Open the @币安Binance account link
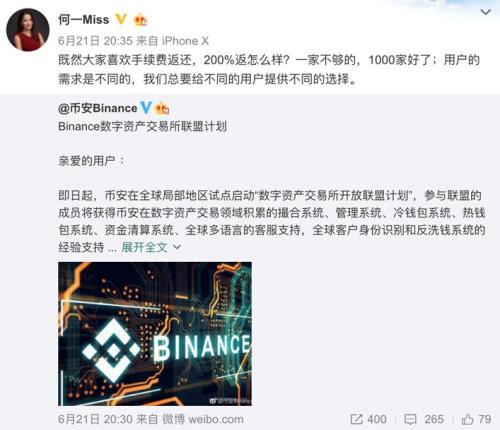This screenshot has height=430, width=500. 98,108
